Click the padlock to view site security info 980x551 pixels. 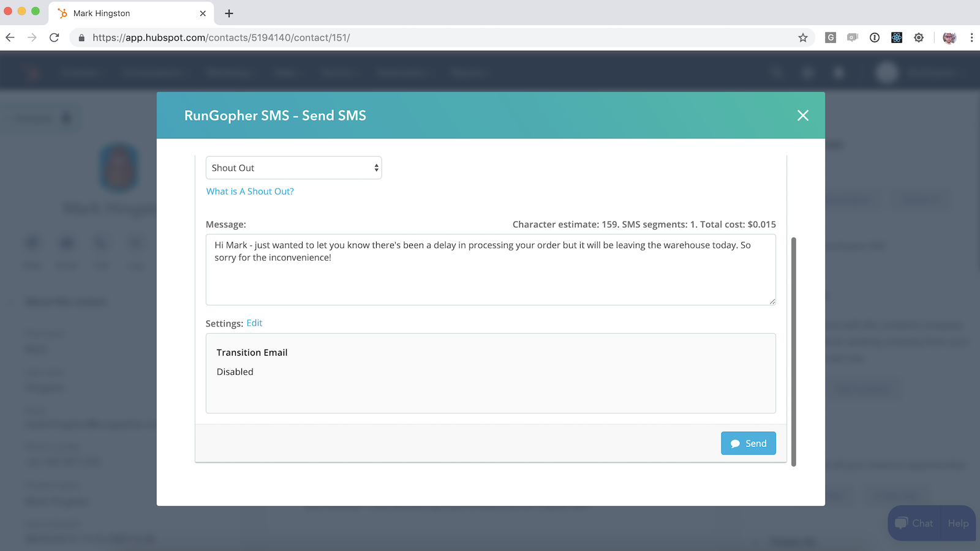81,37
